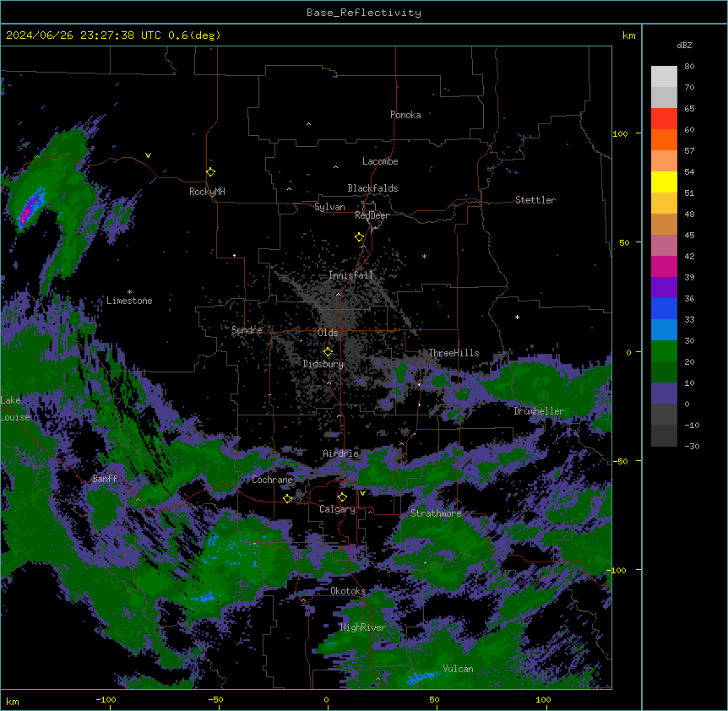728x711 pixels.
Task: Click the Stettler city label
Action: point(535,200)
